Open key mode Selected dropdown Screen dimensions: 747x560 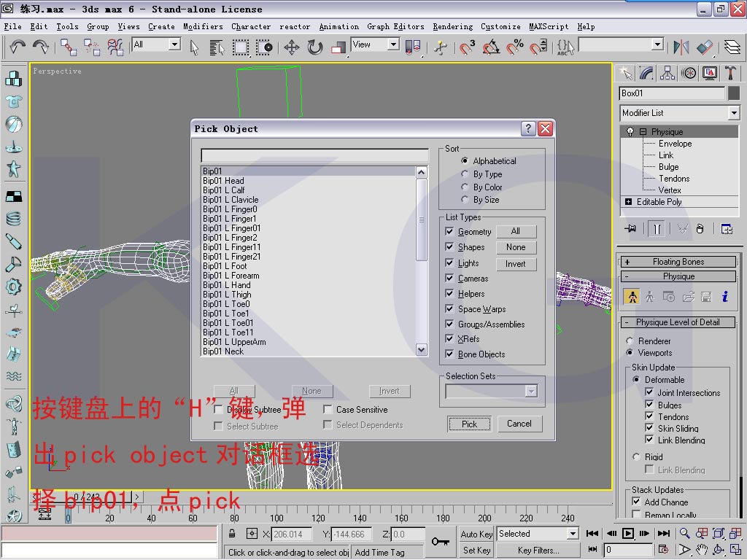[x=573, y=534]
